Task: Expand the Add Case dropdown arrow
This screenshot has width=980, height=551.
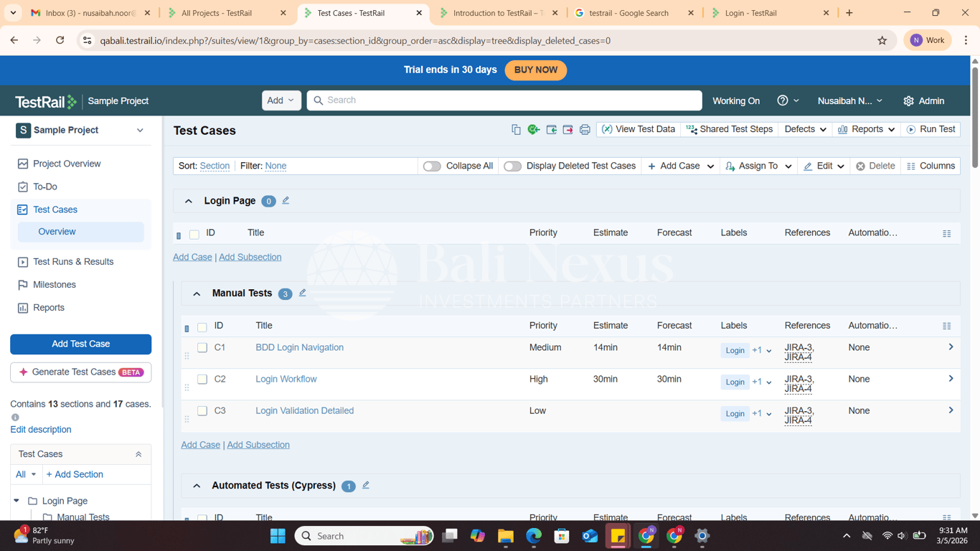Action: 711,166
